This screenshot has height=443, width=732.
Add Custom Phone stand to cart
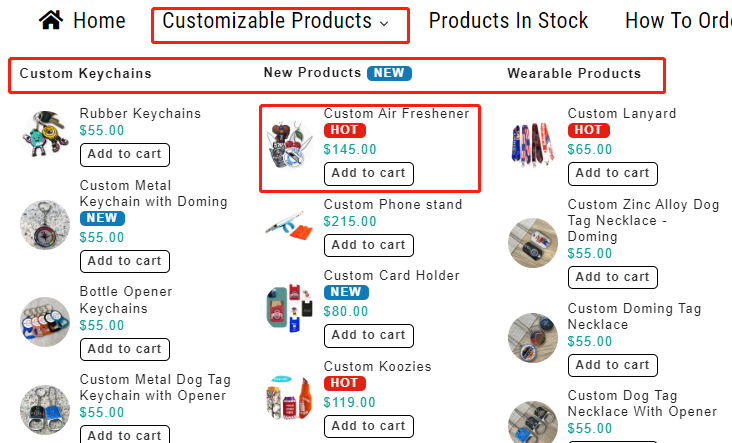point(368,245)
